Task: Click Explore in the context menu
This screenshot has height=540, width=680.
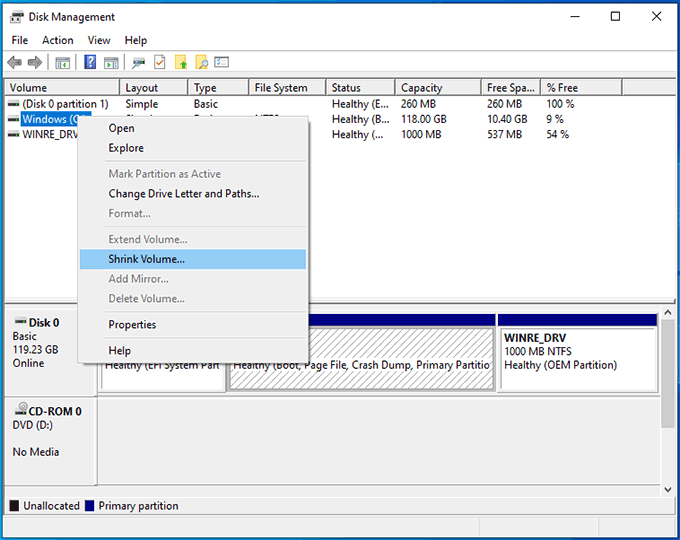Action: tap(126, 148)
